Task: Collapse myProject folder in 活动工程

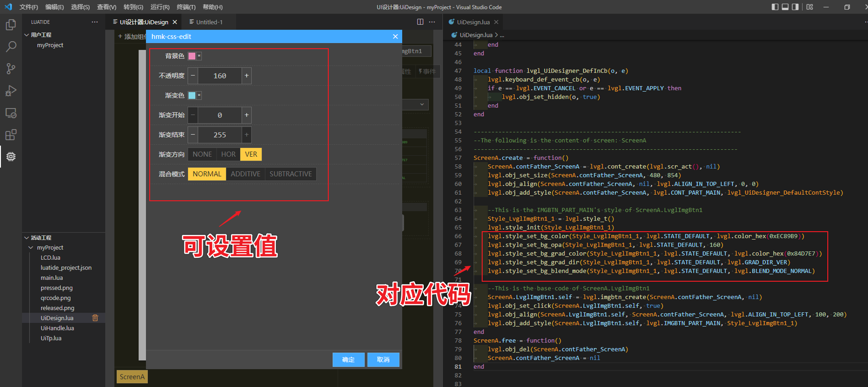Action: [31, 248]
